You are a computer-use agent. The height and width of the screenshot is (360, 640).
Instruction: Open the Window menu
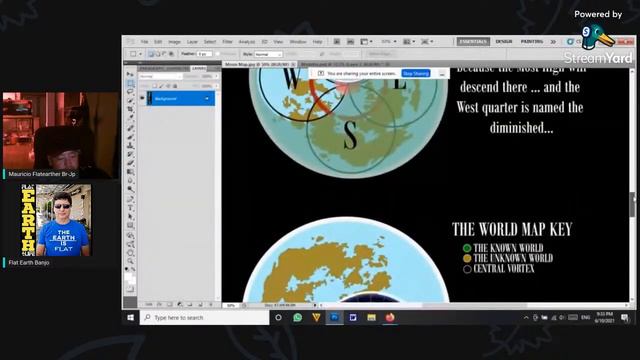pos(298,42)
